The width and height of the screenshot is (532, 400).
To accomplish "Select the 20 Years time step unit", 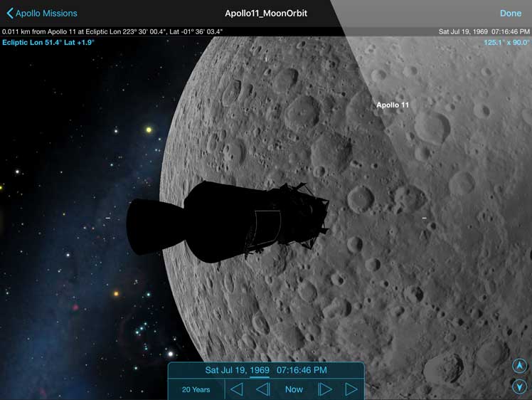I will [196, 389].
